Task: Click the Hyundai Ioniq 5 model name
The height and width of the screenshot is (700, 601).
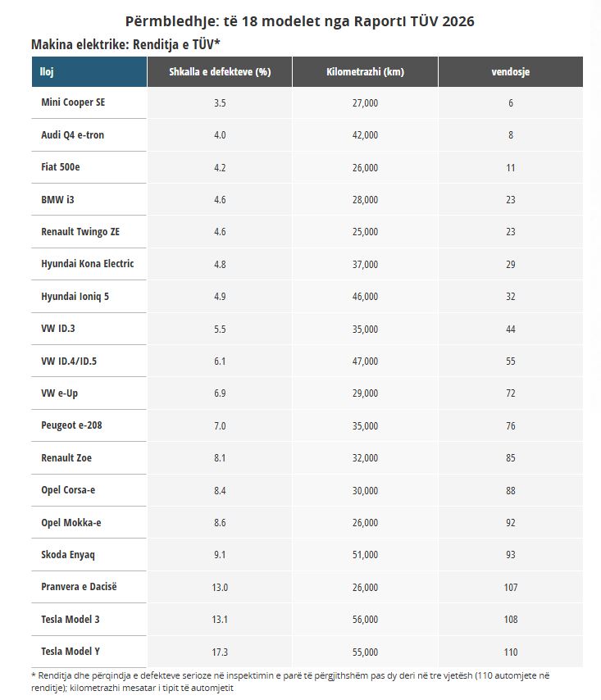Action: tap(75, 296)
